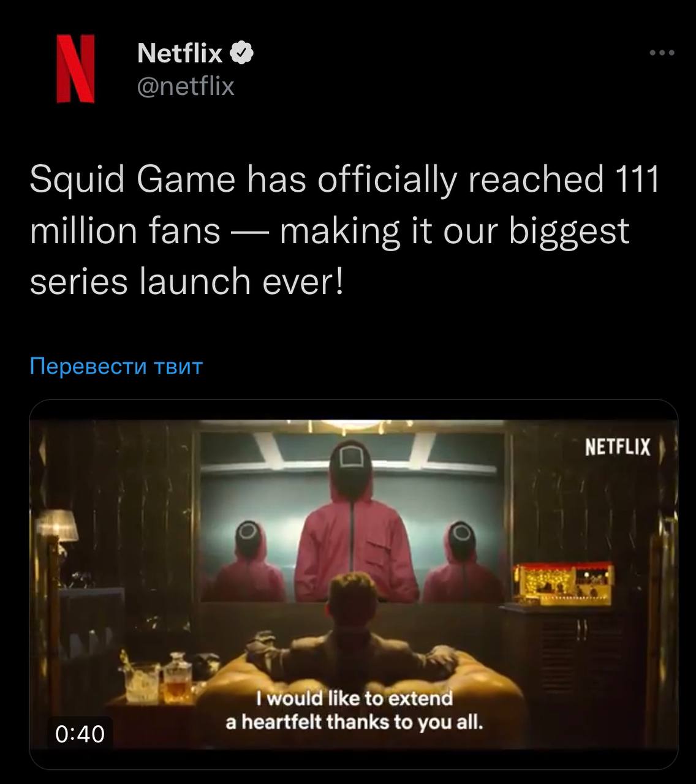Open the three-dot more options menu
This screenshot has width=696, height=784.
pos(662,53)
